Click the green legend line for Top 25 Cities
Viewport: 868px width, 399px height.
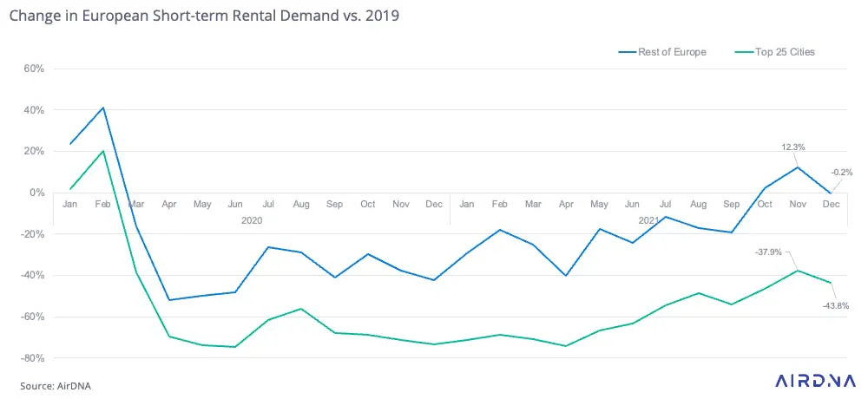point(745,53)
